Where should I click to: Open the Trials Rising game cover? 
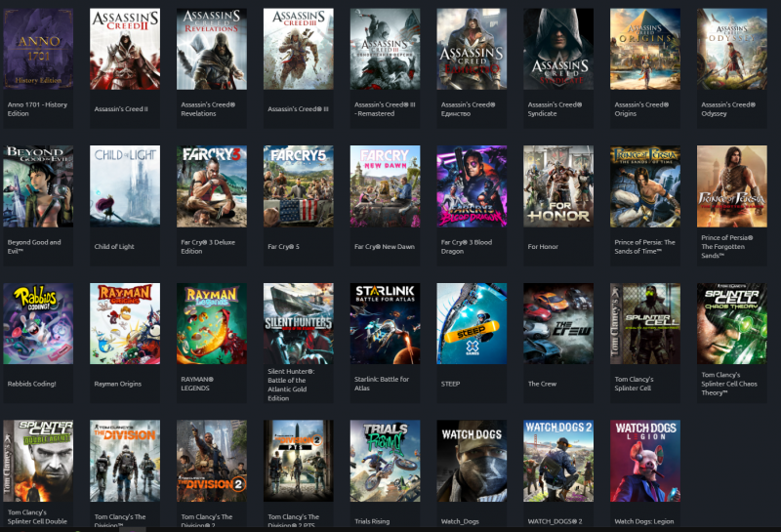click(x=386, y=461)
